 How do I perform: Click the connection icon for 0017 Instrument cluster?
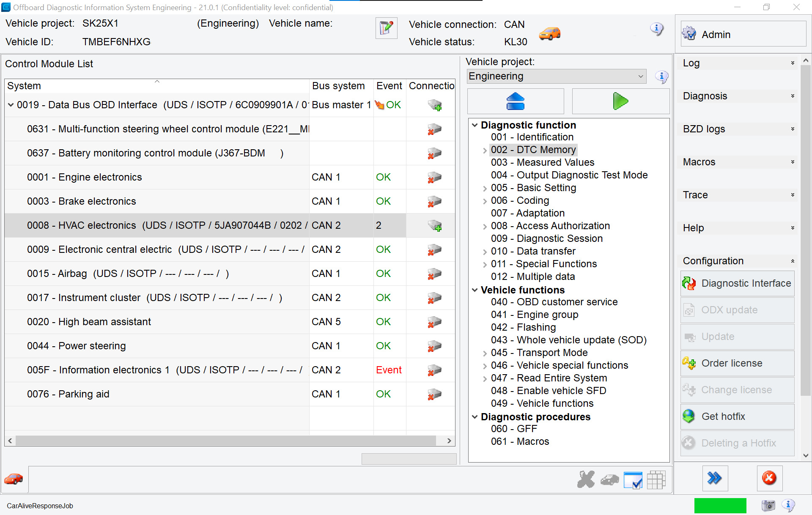(434, 298)
